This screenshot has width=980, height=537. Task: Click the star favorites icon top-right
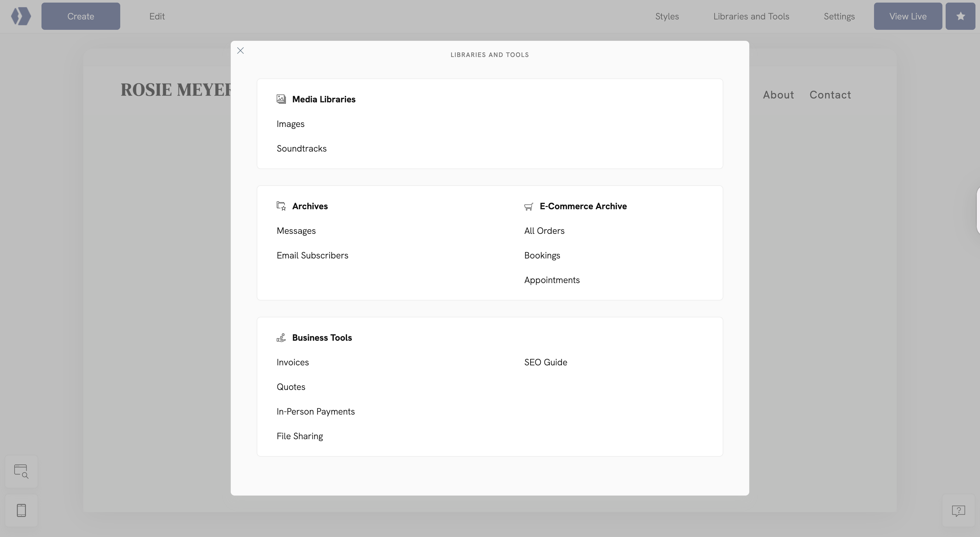click(960, 16)
